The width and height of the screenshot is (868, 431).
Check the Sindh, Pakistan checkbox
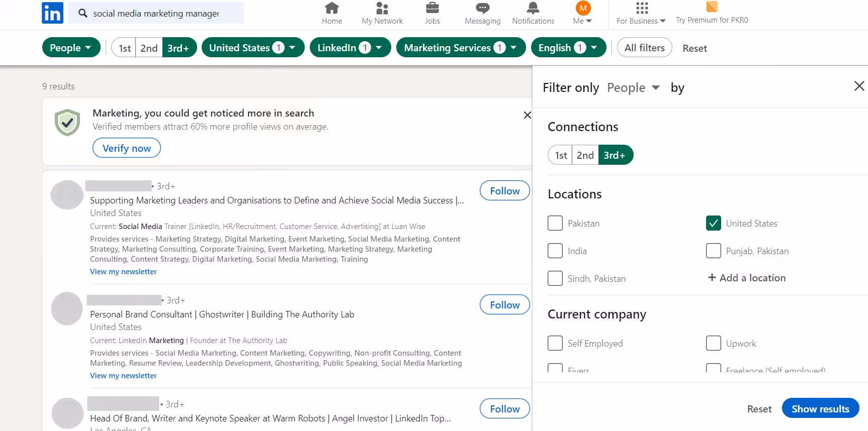click(x=555, y=278)
